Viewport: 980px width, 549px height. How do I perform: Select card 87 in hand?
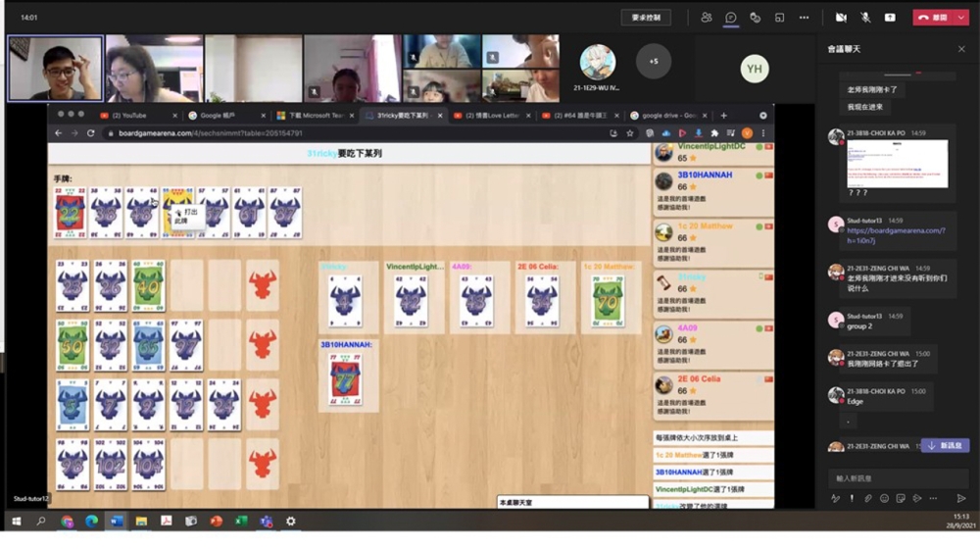(x=285, y=213)
